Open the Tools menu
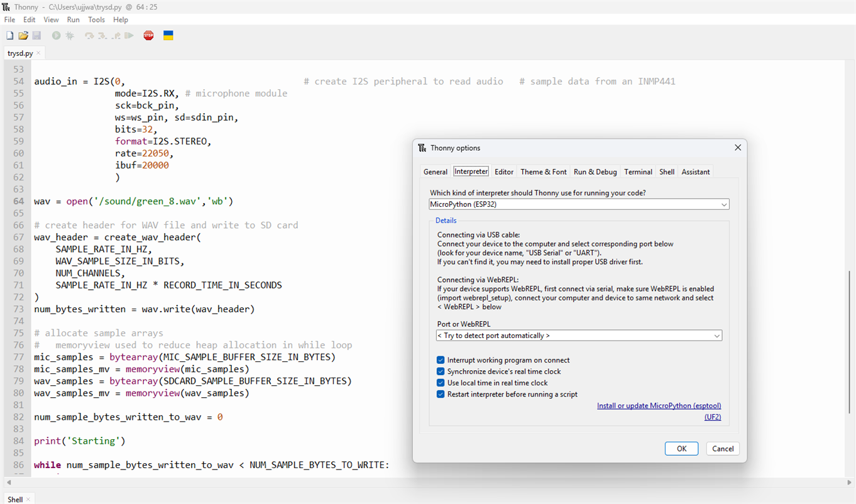856x504 pixels. pos(96,19)
